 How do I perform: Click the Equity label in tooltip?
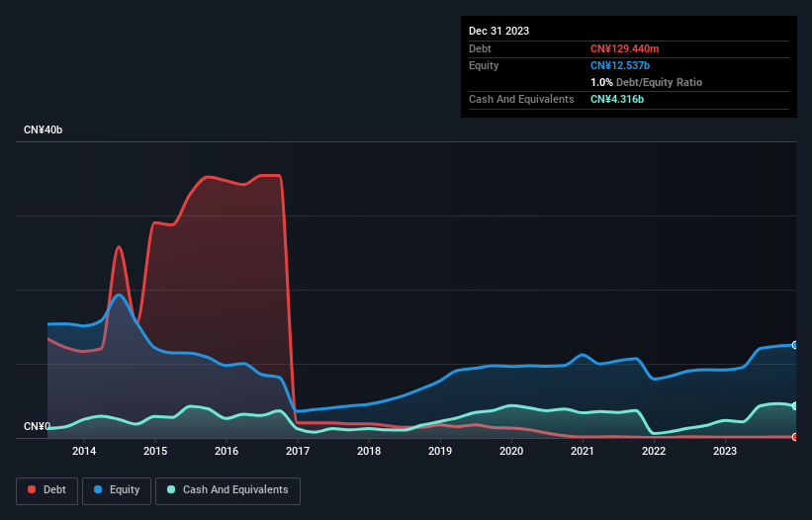click(484, 65)
